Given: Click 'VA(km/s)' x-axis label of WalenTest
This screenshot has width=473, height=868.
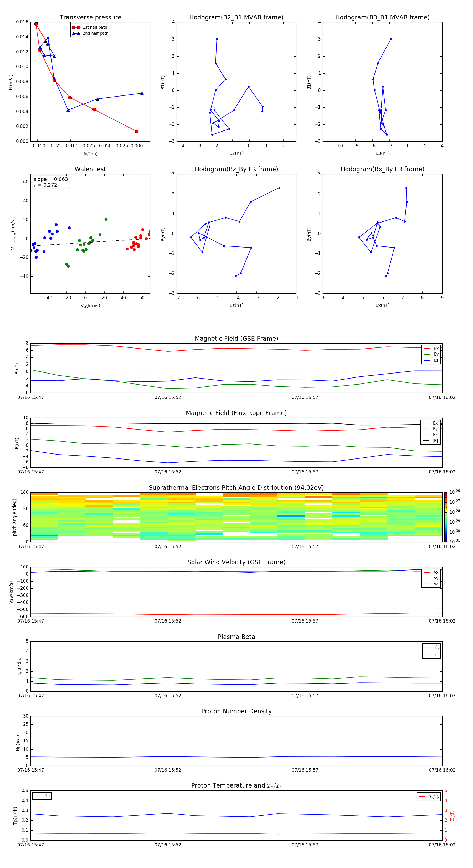Looking at the screenshot, I should (x=90, y=306).
